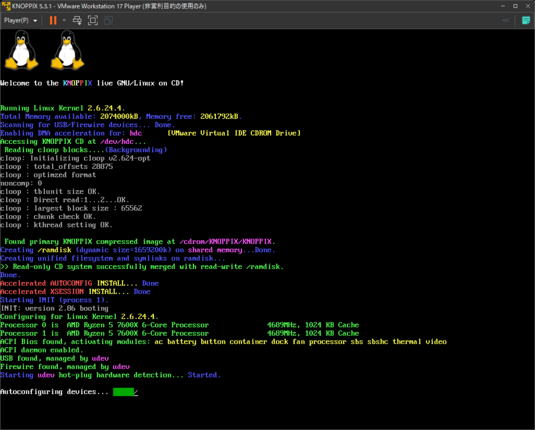Click 'INIT: version 2.86 booting' line
Image resolution: width=535 pixels, height=430 pixels.
[x=54, y=308]
